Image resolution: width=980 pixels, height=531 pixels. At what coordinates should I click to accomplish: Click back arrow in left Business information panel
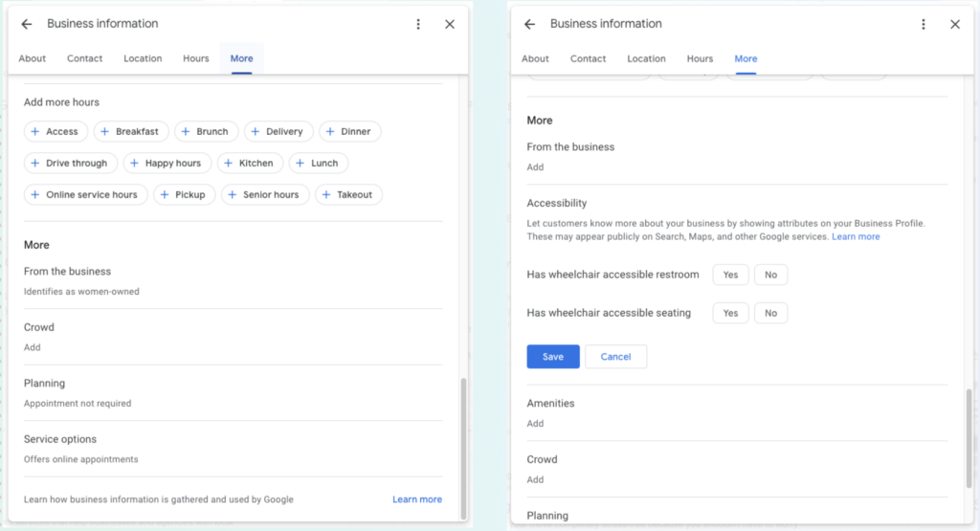coord(27,24)
